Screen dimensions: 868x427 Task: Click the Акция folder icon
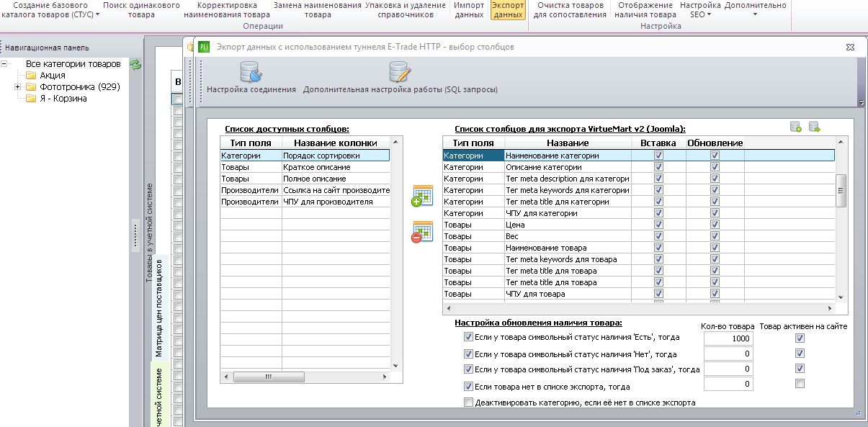(x=31, y=76)
